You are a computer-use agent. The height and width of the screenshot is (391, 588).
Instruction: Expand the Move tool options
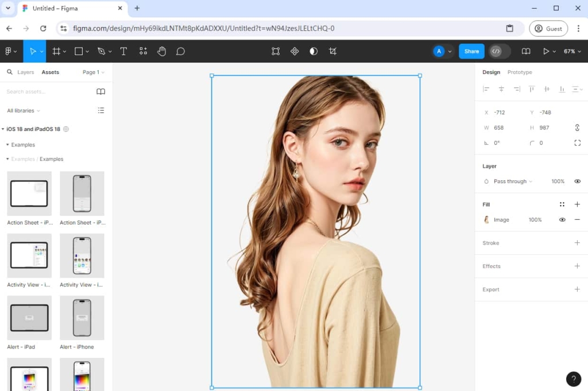pyautogui.click(x=41, y=51)
